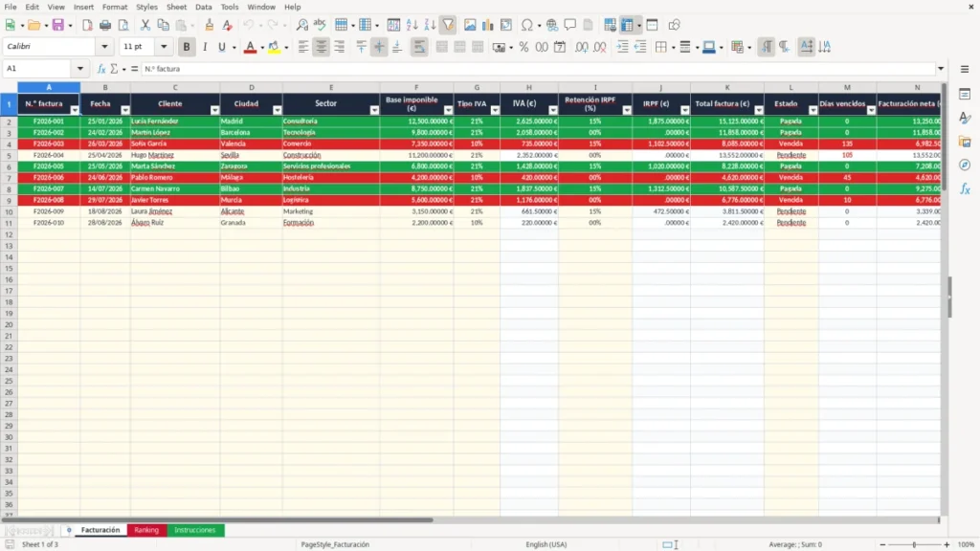The width and height of the screenshot is (980, 551).
Task: Click the Find and Replace icon
Action: tap(301, 25)
